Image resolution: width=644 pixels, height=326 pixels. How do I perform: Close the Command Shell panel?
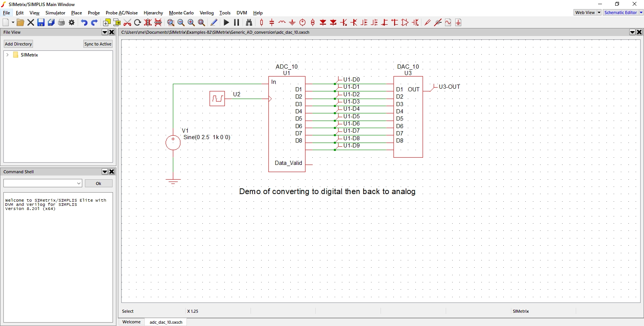112,172
